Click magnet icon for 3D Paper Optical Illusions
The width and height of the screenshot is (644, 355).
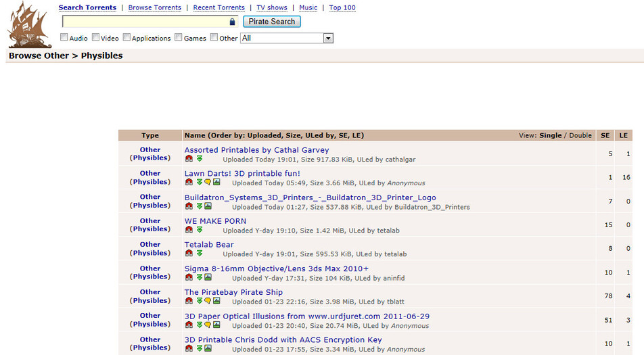coord(189,325)
